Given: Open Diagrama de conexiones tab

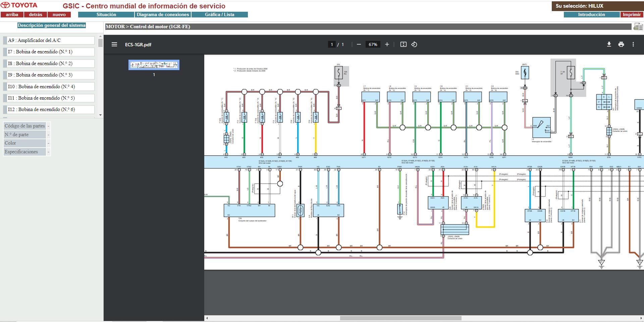Looking at the screenshot, I should coord(163,15).
